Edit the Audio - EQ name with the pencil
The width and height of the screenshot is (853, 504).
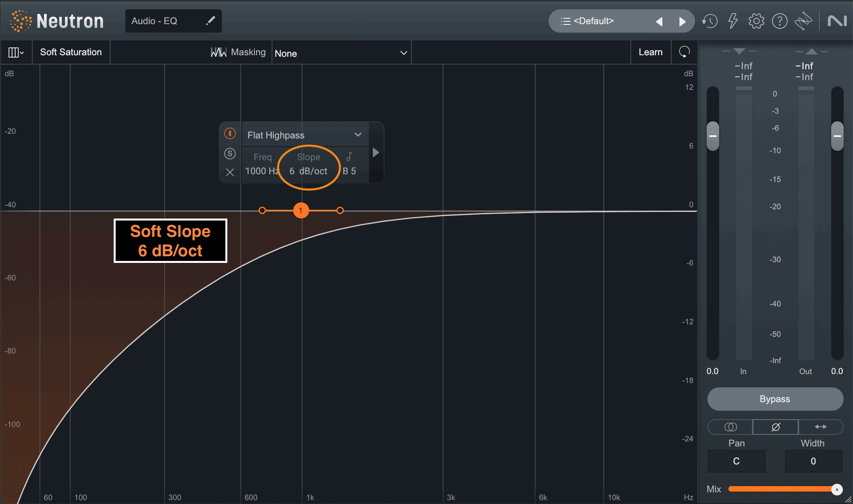211,21
